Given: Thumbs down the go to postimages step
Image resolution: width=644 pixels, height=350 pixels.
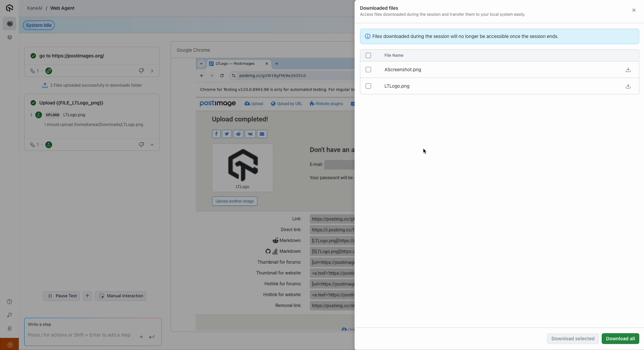Looking at the screenshot, I should click(x=141, y=71).
